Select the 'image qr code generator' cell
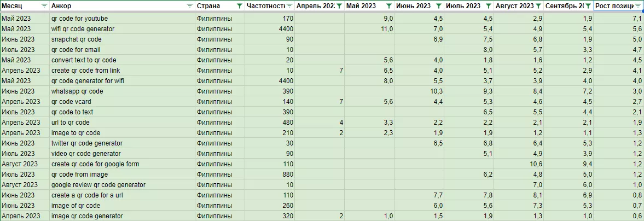Screen dimensions: 644x221 (123, 216)
